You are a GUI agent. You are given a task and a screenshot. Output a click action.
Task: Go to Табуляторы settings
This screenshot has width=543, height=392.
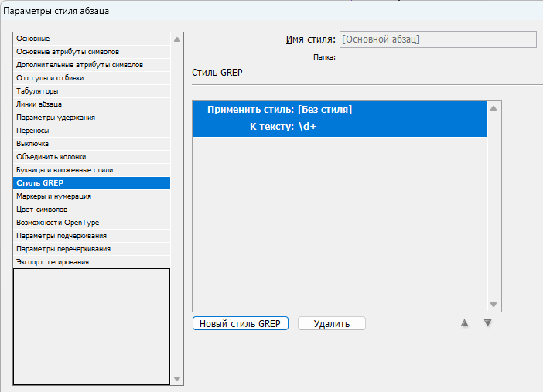point(37,91)
